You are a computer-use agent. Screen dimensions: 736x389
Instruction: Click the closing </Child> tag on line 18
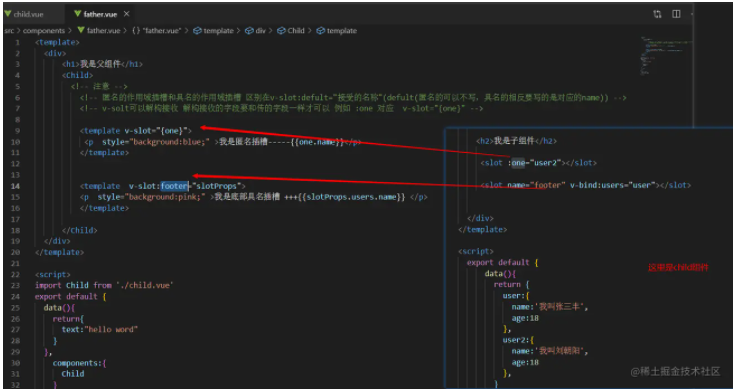[80, 230]
